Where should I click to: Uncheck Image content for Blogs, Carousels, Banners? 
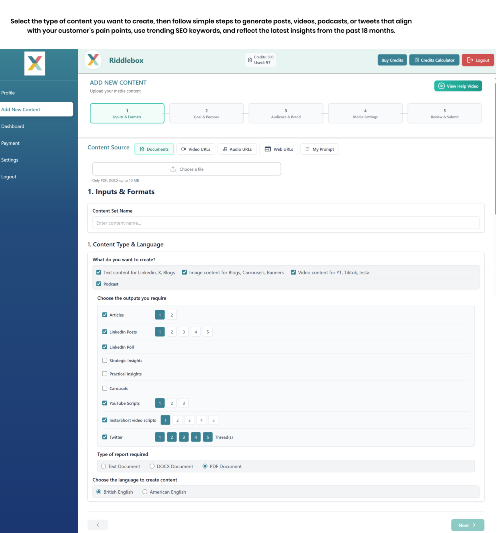tap(184, 272)
